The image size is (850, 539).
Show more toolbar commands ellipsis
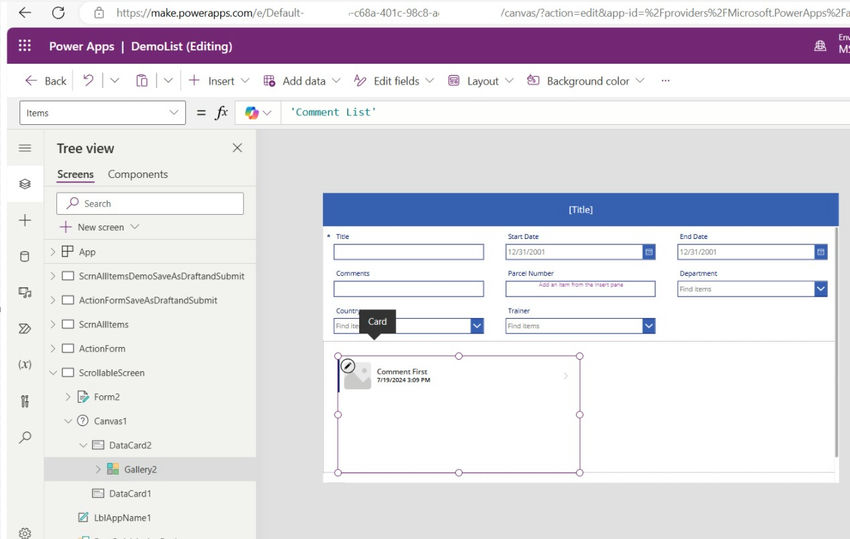coord(665,81)
